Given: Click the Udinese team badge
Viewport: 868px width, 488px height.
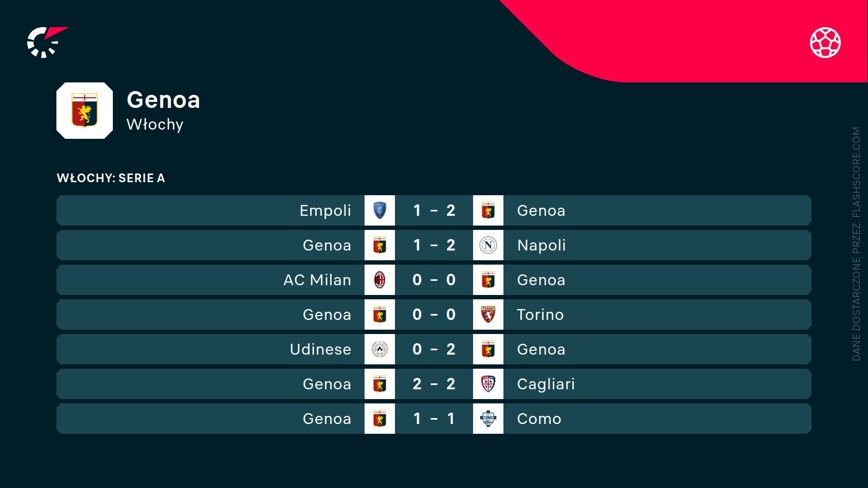Looking at the screenshot, I should pos(380,349).
